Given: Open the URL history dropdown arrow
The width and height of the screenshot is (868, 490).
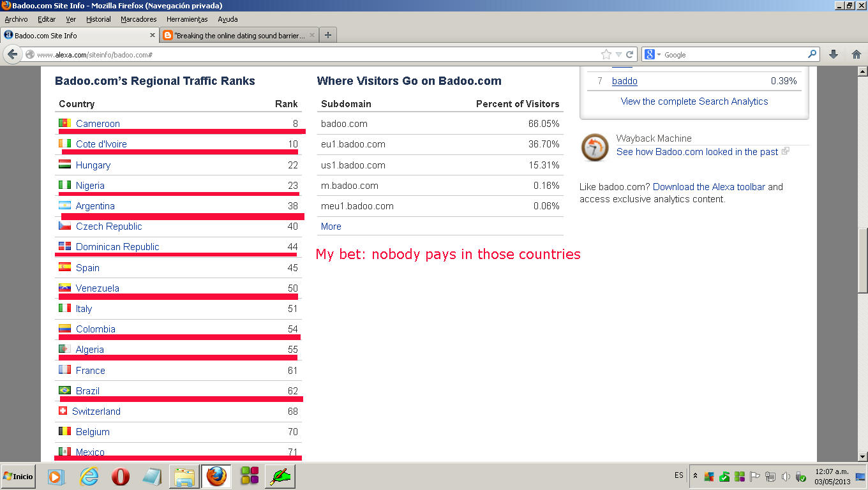Looking at the screenshot, I should coord(618,55).
